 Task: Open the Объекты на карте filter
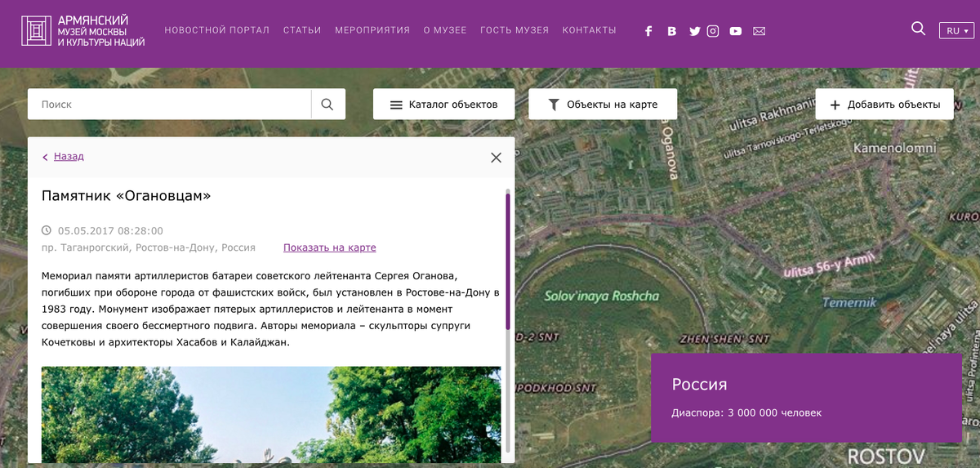point(604,105)
